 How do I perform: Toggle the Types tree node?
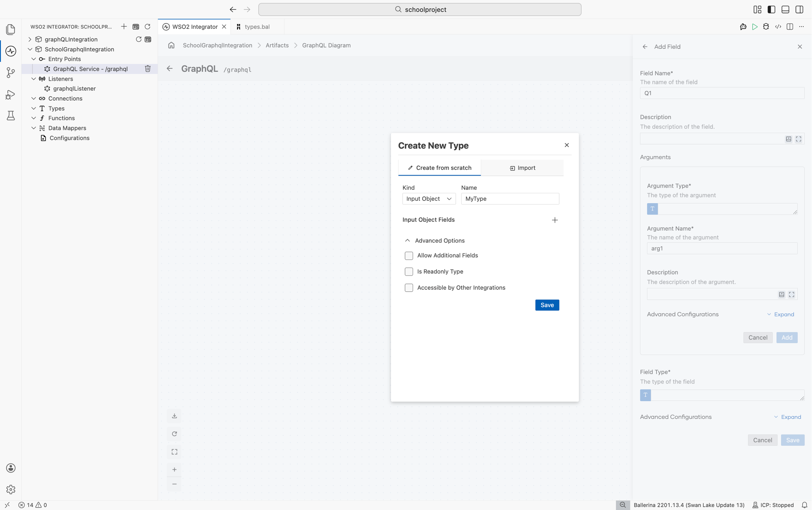coord(34,109)
